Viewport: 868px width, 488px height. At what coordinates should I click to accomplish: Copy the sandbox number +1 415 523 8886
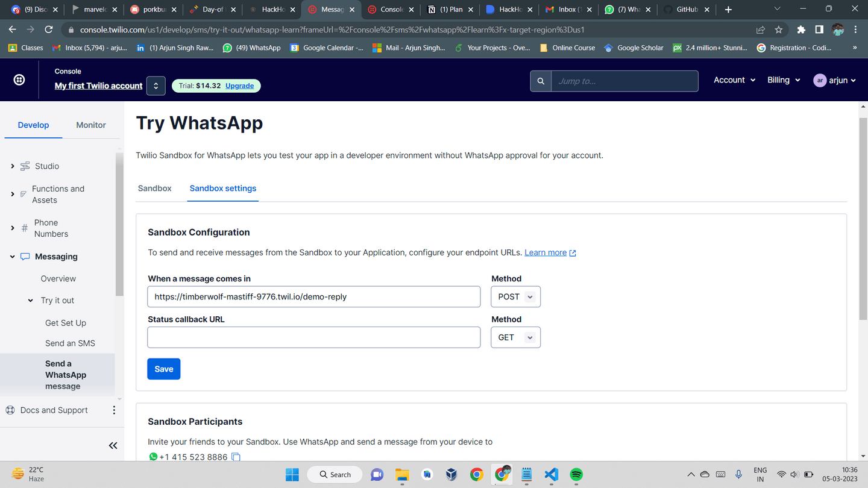click(x=236, y=457)
